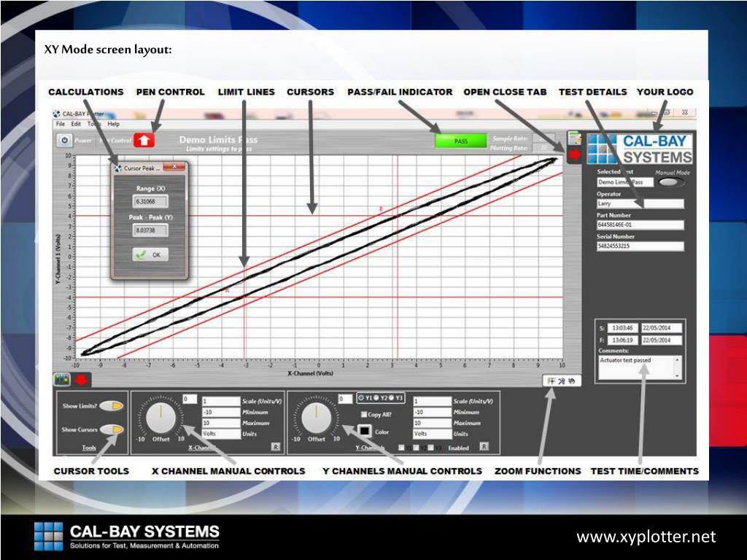Screen dimensions: 747x560
Task: Check the Y2 Enabled checkbox
Action: click(x=417, y=448)
